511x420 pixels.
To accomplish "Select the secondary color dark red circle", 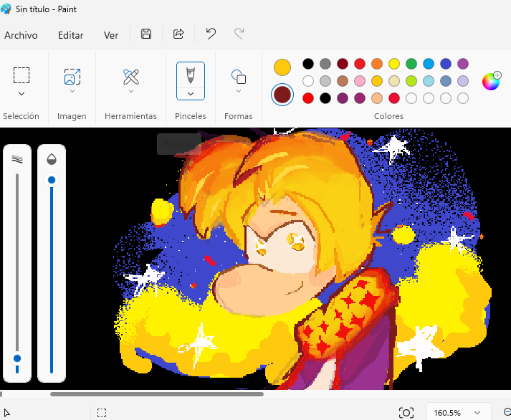I will [282, 95].
